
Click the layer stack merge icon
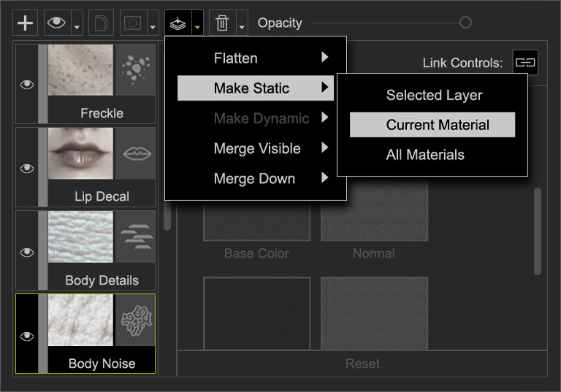pos(178,23)
